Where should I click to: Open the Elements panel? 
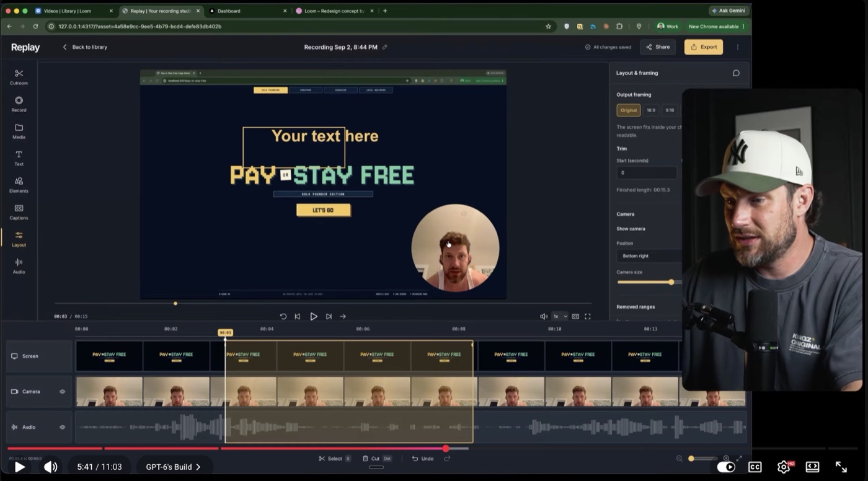pos(19,185)
